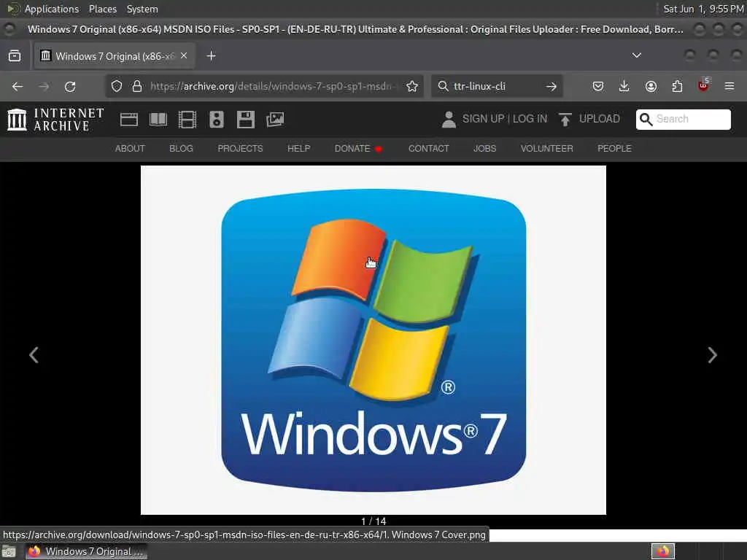Open the Applications menu
This screenshot has width=747, height=560.
(x=52, y=9)
